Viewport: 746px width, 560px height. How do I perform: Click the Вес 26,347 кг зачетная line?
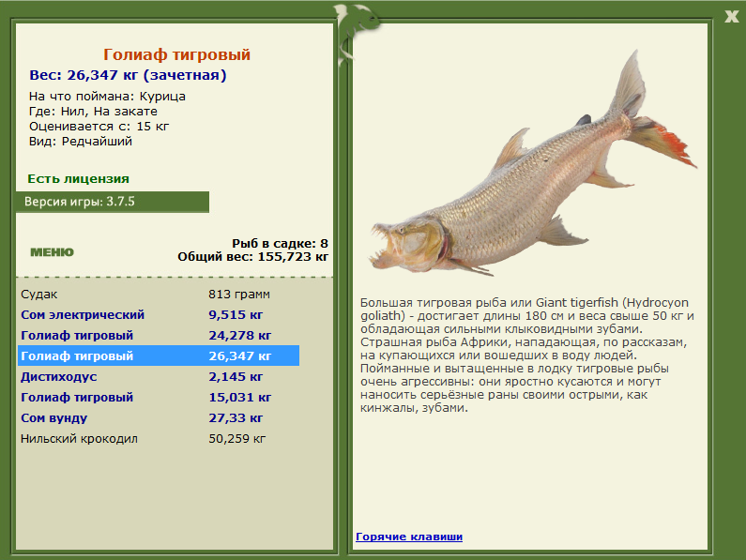coord(128,75)
